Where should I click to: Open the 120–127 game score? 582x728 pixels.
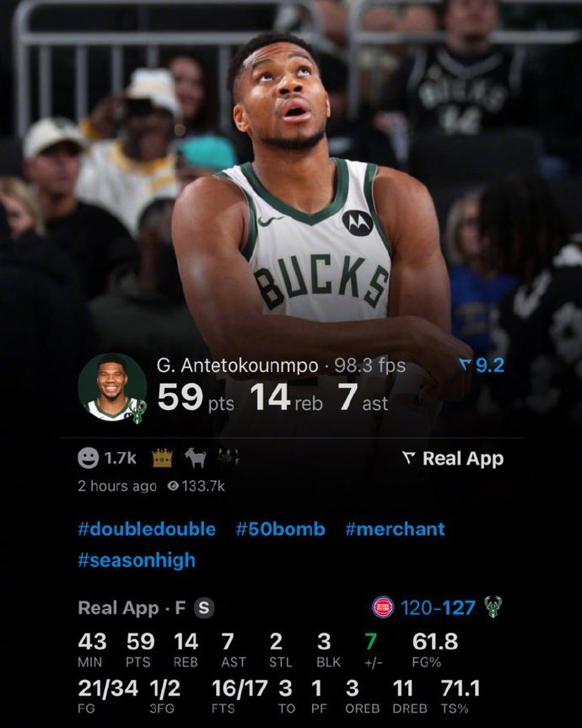click(438, 607)
